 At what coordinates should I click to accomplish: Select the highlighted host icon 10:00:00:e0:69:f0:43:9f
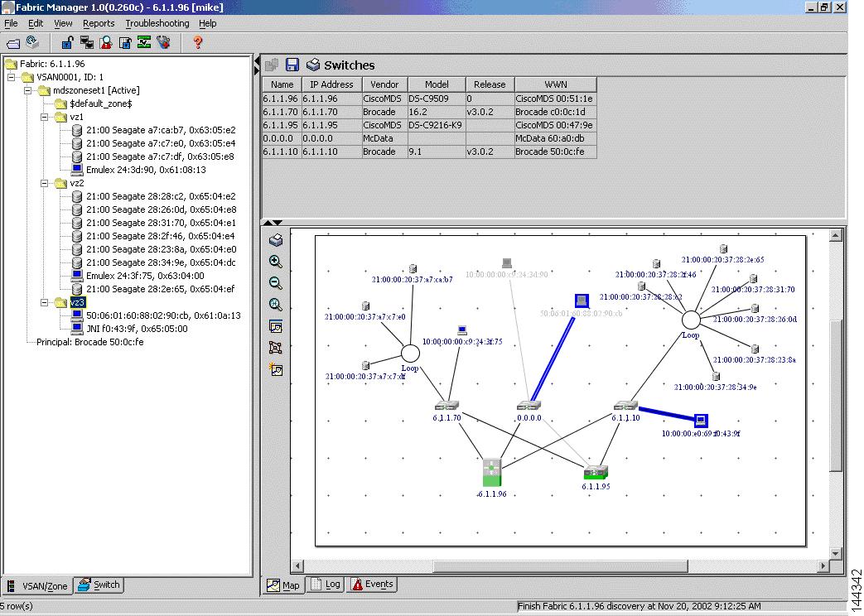coord(700,421)
